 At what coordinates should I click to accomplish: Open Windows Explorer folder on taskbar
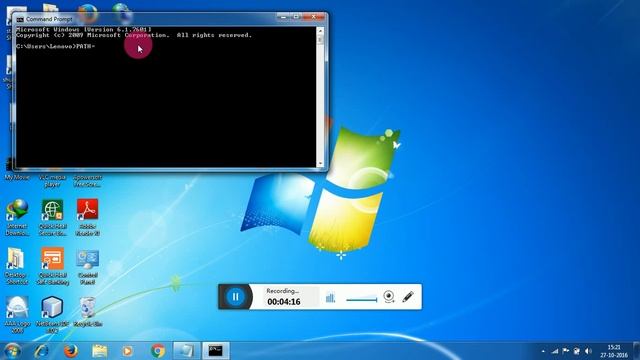[100, 351]
